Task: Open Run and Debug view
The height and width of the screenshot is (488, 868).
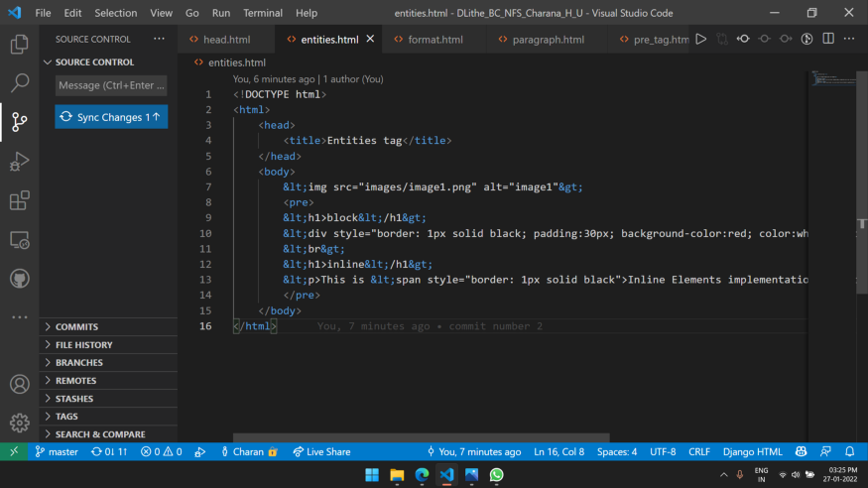Action: (20, 161)
